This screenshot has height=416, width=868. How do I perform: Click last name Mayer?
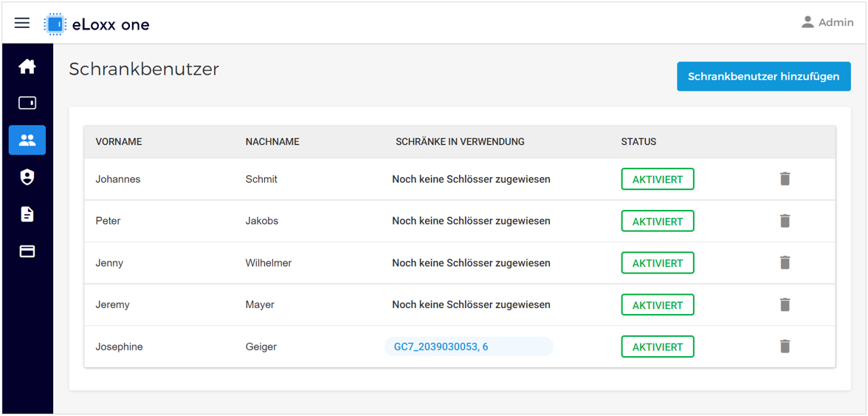coord(260,304)
